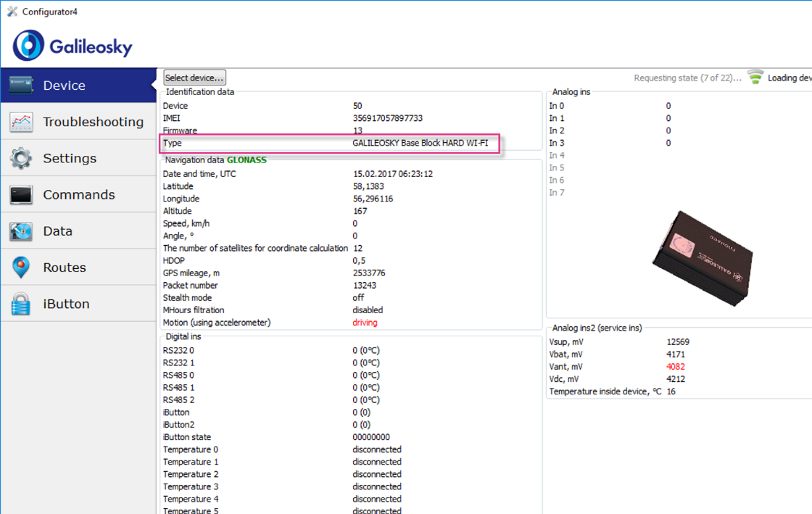Select the Stealth mode value off
The width and height of the screenshot is (812, 514).
coord(358,298)
